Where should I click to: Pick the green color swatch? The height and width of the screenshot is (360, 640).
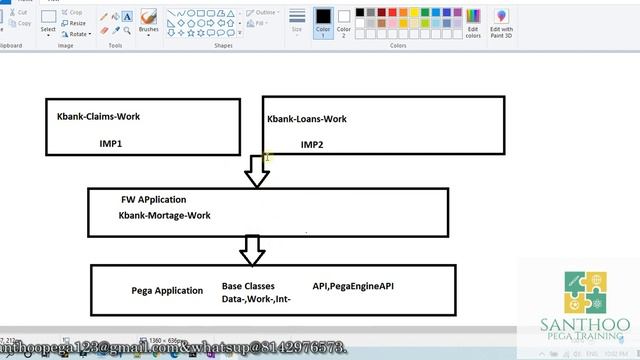tap(425, 13)
